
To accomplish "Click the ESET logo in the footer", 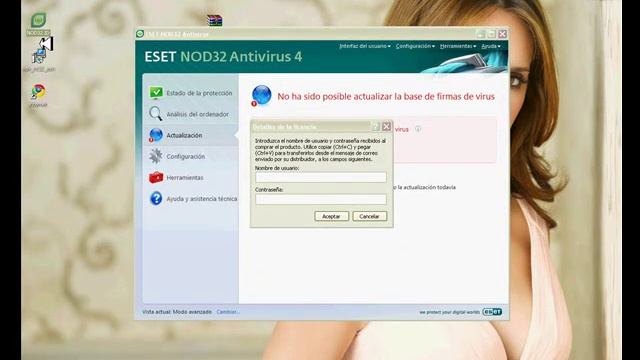I will pyautogui.click(x=492, y=312).
